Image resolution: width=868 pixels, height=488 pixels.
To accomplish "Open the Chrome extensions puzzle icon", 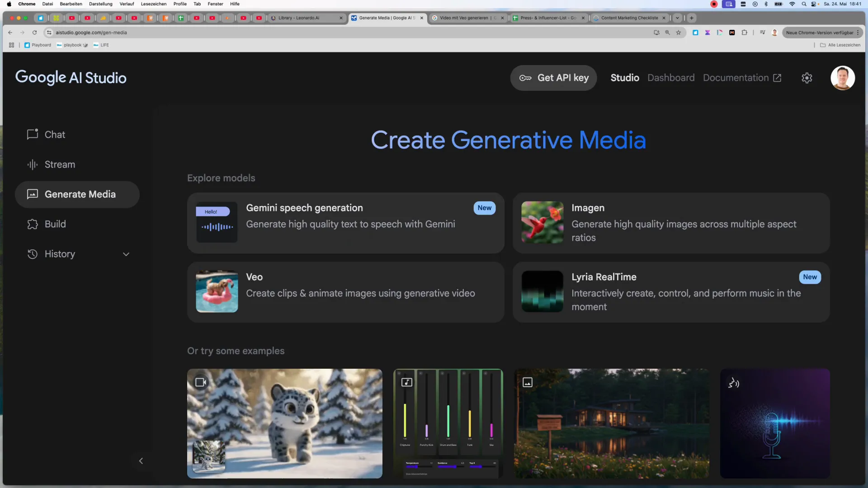I will pyautogui.click(x=744, y=33).
